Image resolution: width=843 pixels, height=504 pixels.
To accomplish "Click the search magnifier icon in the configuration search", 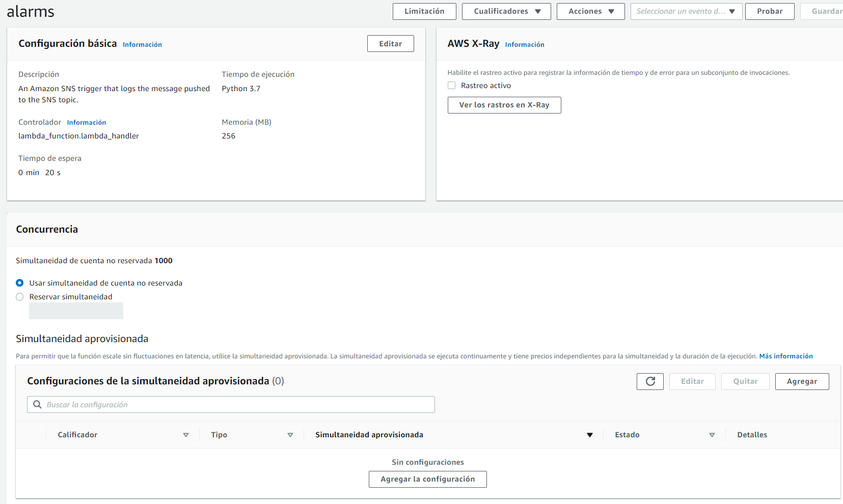I will point(37,404).
